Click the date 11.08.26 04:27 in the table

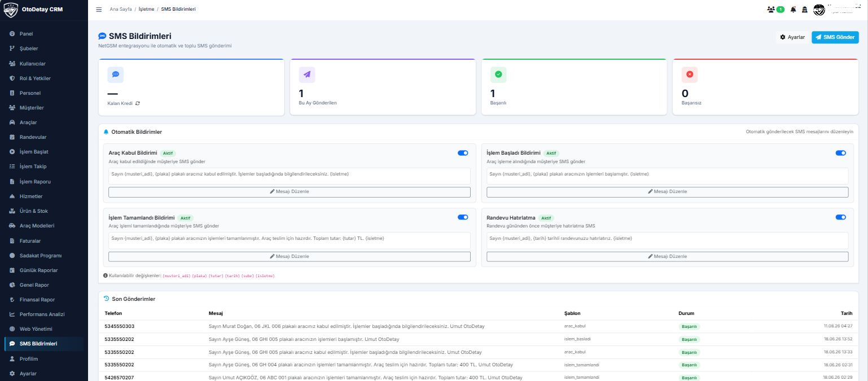point(838,326)
